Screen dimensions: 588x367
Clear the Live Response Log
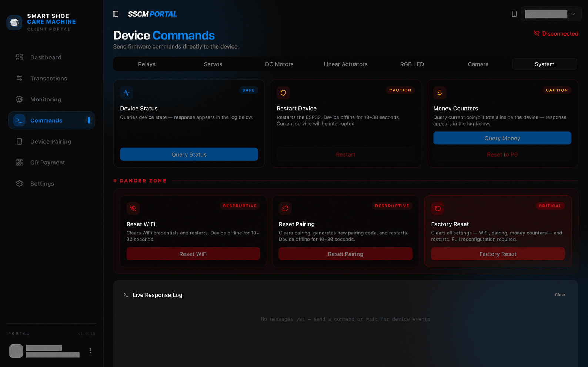coord(560,295)
